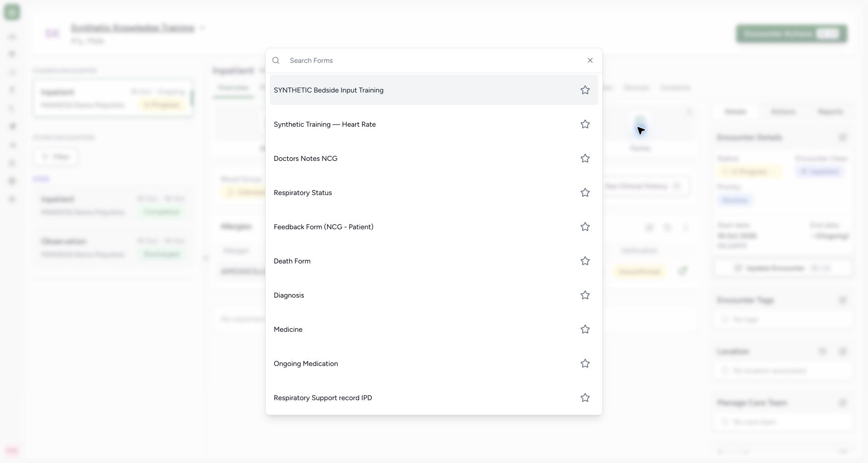868x463 pixels.
Task: Favorite the Respiratory Status form
Action: (585, 193)
